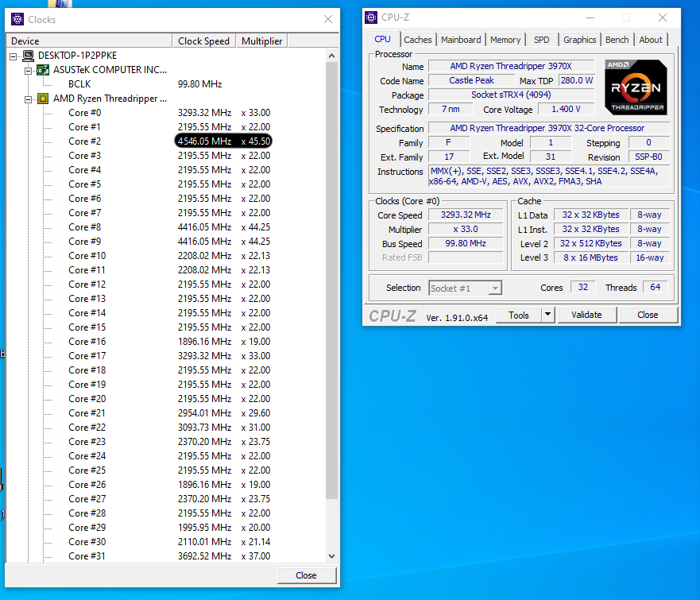Click the CPU-Z window title icon

[x=371, y=17]
